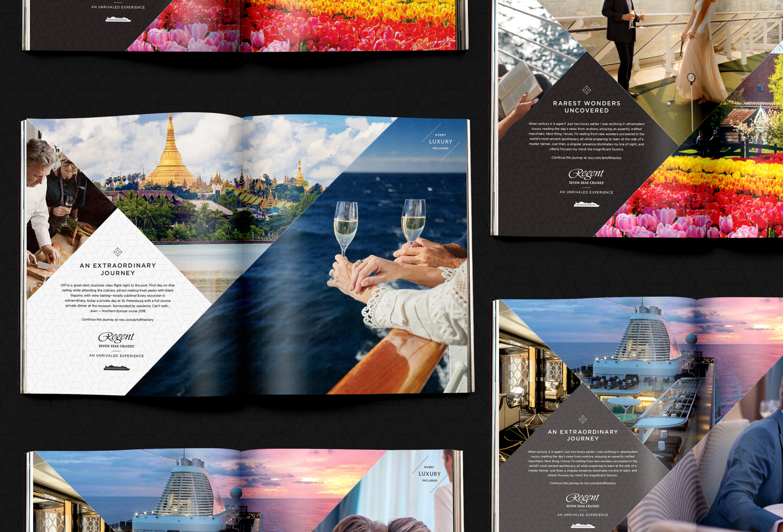Click the ship icon on the white diamond panel
Screen dimensions: 783x532
117,368
